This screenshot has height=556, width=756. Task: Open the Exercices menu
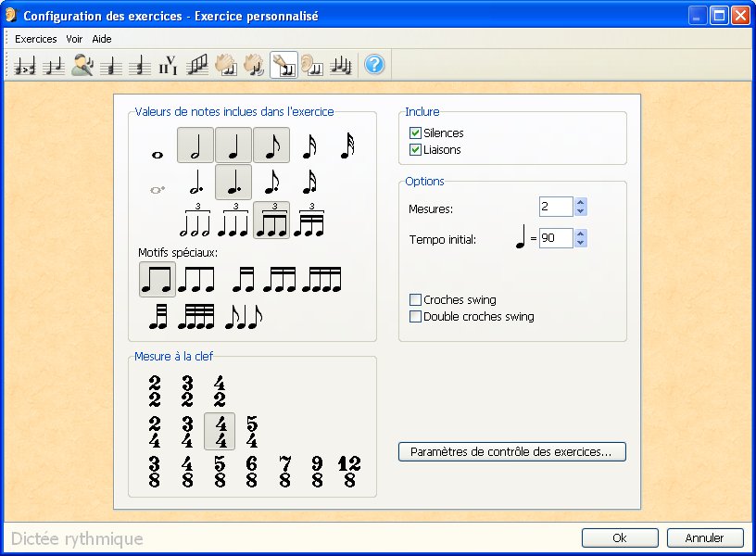click(x=35, y=39)
